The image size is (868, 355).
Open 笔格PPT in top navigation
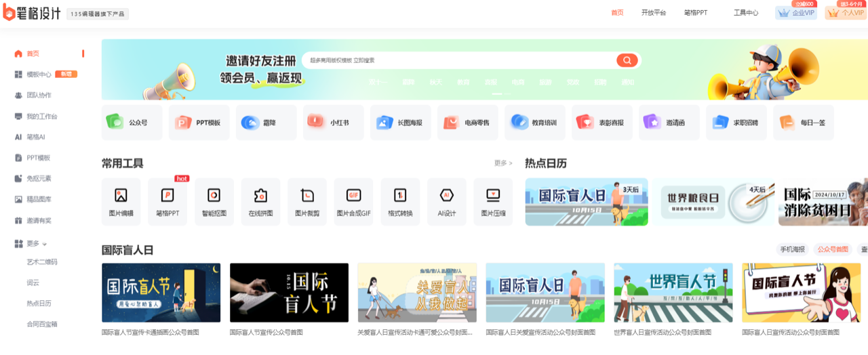point(696,13)
